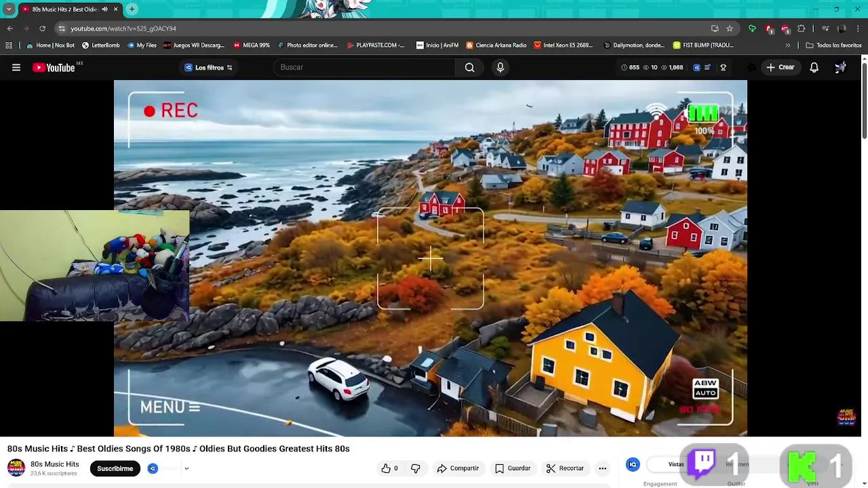Go to the YouTube home logo
Viewport: 868px width, 488px height.
[54, 67]
